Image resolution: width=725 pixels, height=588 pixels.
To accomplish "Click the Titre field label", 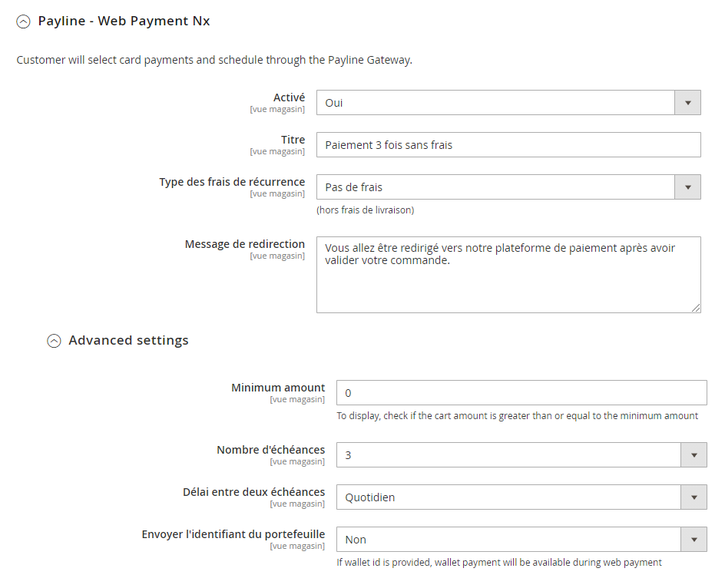I will tap(293, 140).
